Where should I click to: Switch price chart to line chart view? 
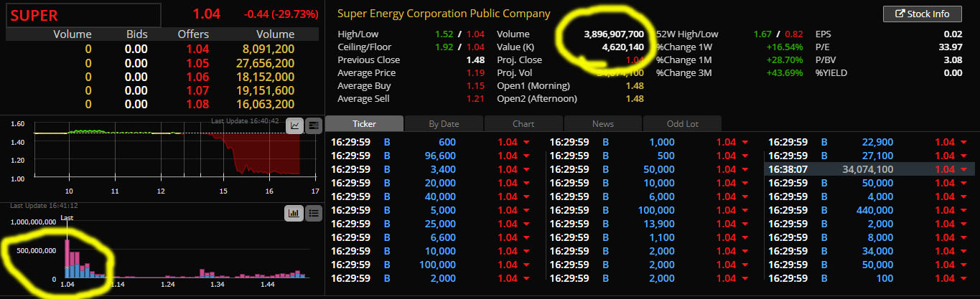coord(295,125)
